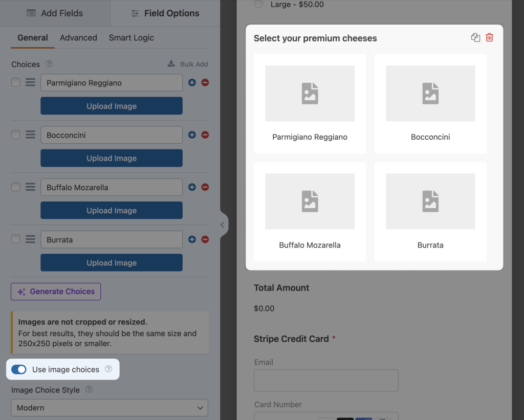Delete the cheeses field using trash icon
Screen dimensions: 524x420
tap(490, 37)
